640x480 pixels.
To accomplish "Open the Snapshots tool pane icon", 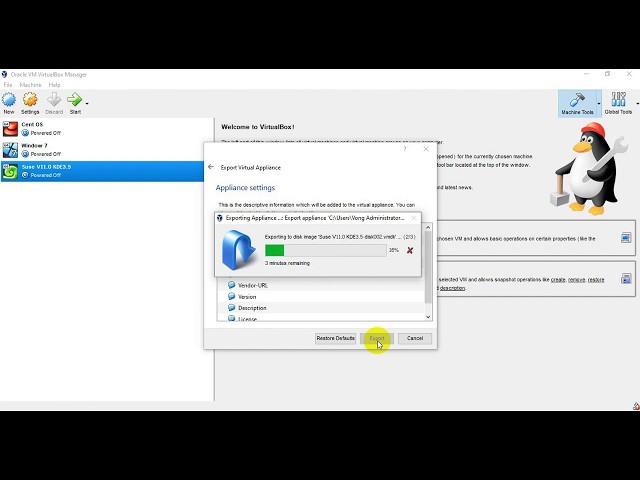I will 626,279.
